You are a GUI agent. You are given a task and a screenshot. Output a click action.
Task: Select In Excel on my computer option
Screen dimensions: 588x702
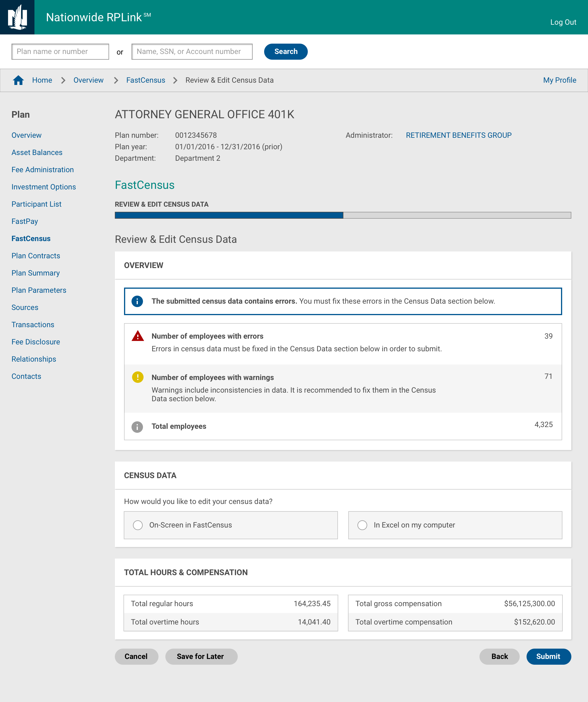pos(362,525)
